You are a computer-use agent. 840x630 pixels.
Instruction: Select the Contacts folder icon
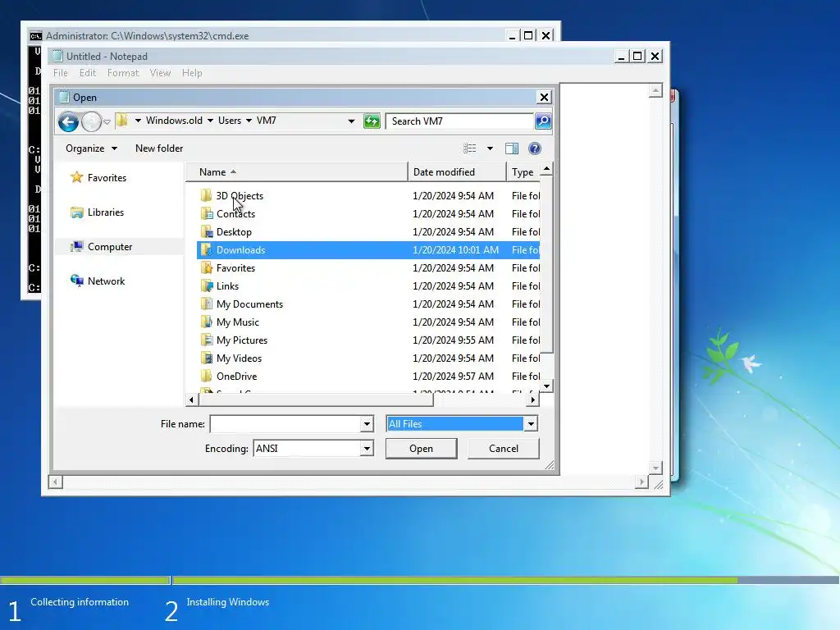[206, 214]
